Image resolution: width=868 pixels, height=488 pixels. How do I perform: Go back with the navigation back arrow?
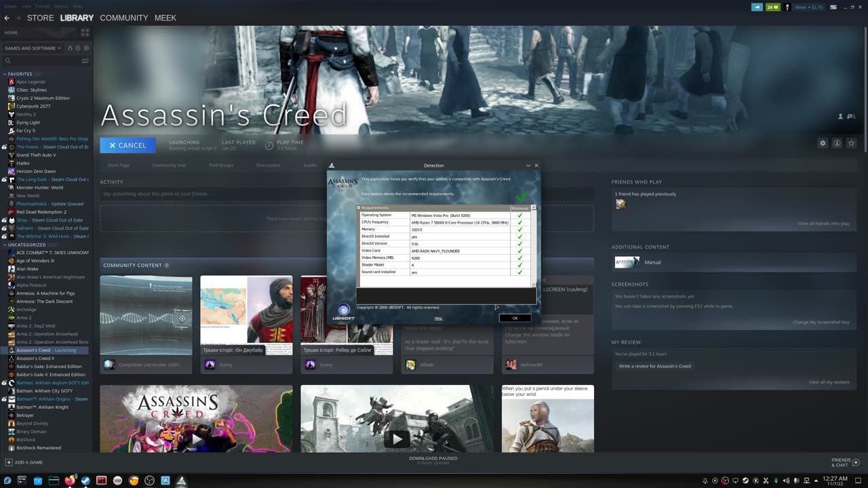tap(7, 18)
